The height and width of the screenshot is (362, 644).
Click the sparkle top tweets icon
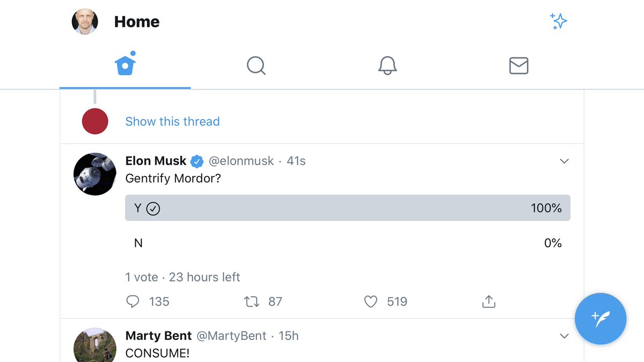(x=559, y=21)
